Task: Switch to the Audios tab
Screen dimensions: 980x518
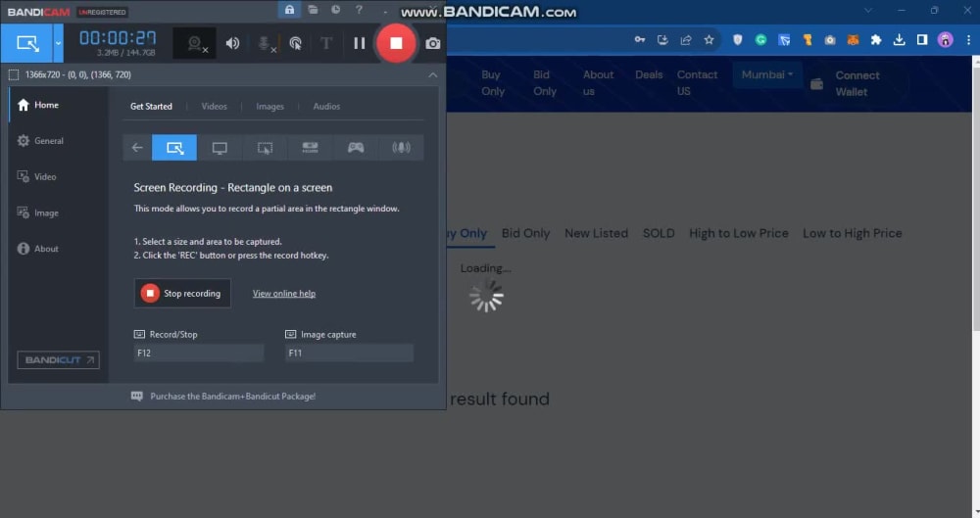Action: coord(326,106)
